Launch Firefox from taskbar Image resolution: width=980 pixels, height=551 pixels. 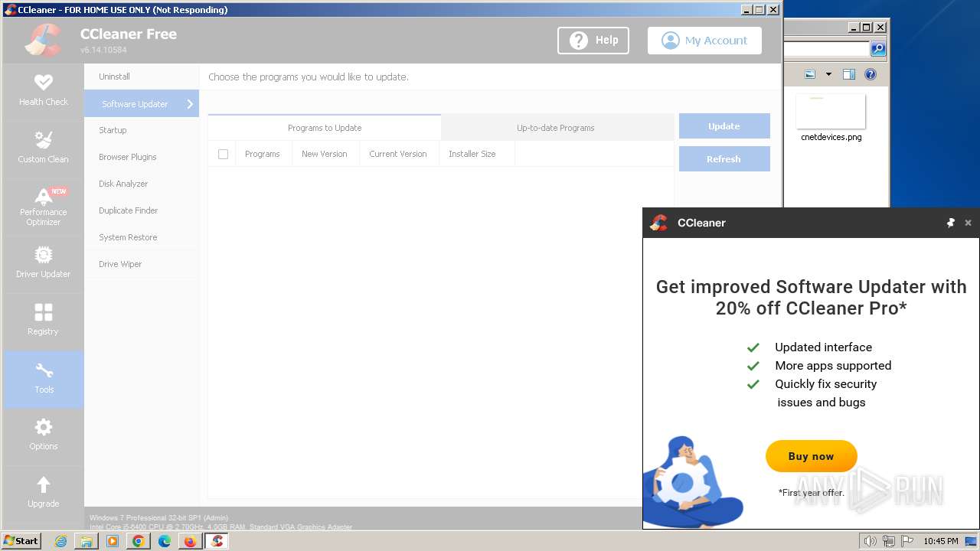click(190, 541)
